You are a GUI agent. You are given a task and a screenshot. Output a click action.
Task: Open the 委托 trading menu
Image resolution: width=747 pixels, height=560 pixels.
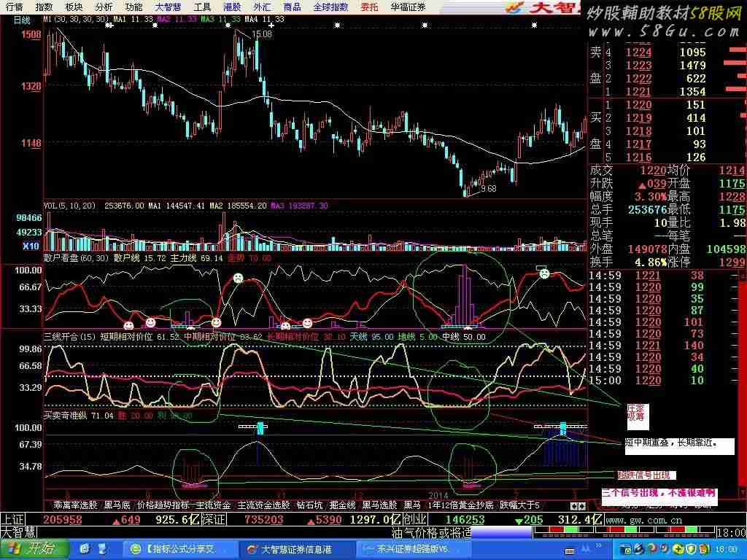point(369,7)
